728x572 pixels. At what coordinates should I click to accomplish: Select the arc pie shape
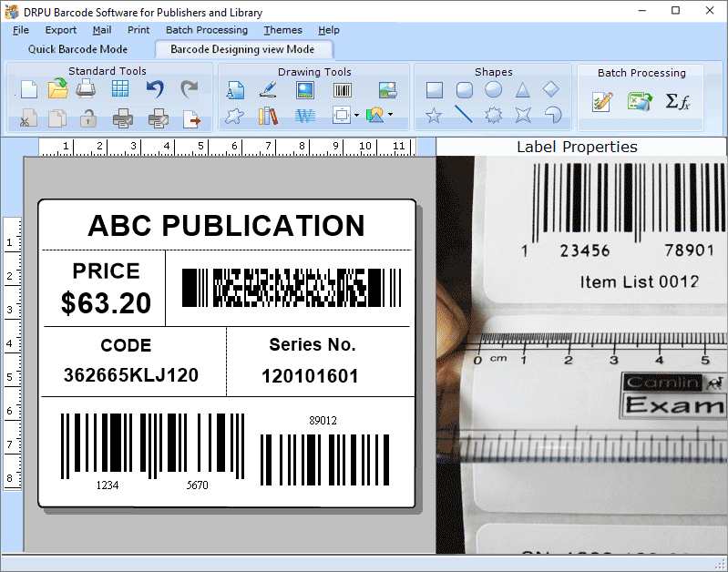(552, 115)
